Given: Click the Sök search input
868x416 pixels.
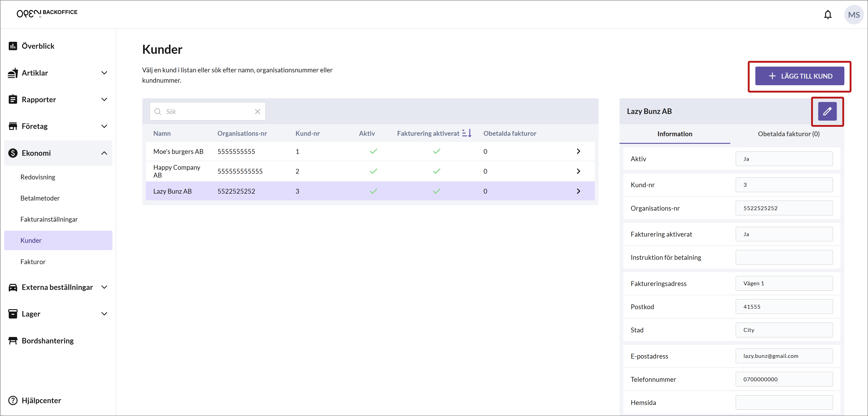Looking at the screenshot, I should (207, 112).
